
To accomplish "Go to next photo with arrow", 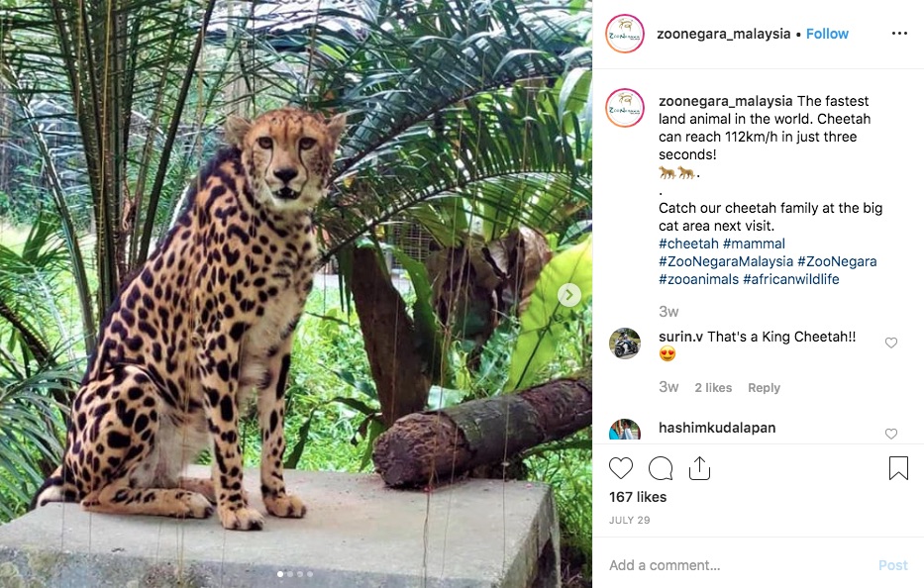I will pos(569,294).
